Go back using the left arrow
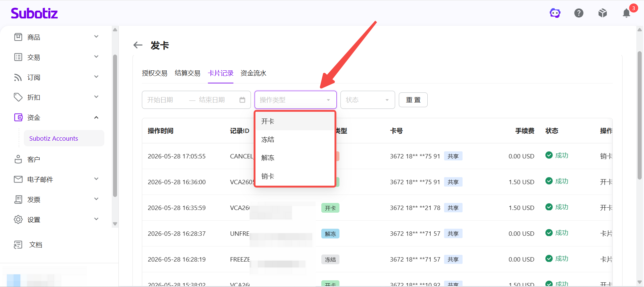This screenshot has height=287, width=644. point(138,45)
